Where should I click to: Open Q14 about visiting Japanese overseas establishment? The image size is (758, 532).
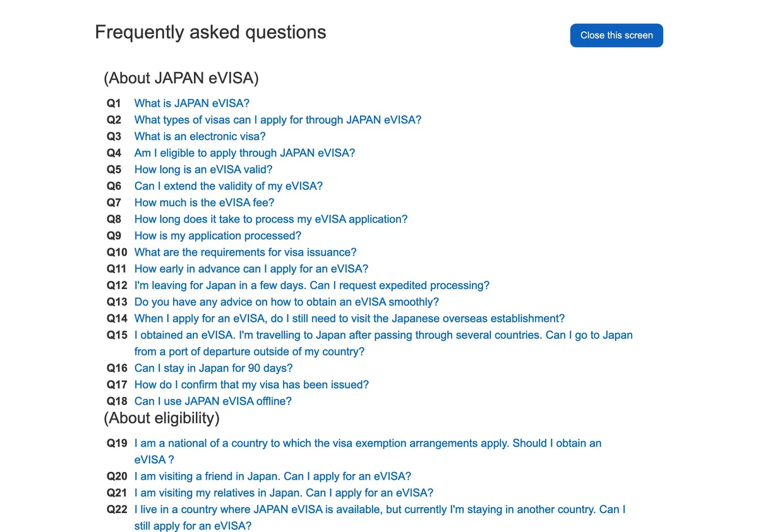pos(350,319)
